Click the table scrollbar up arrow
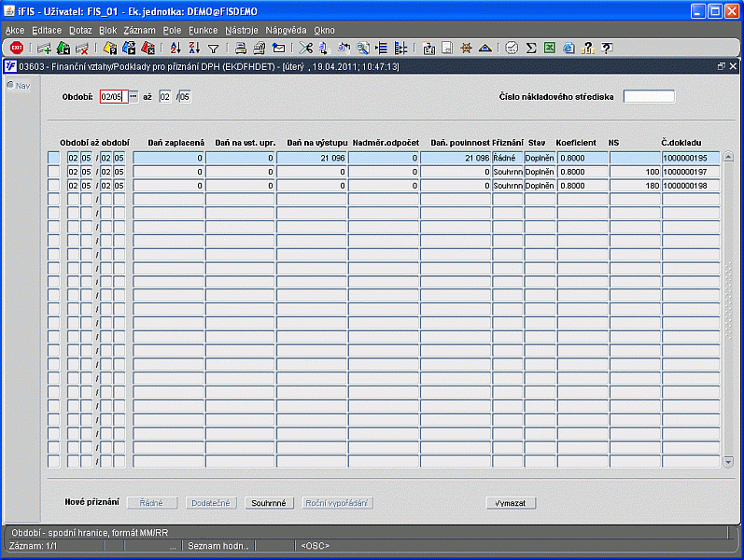The image size is (744, 560). 728,157
